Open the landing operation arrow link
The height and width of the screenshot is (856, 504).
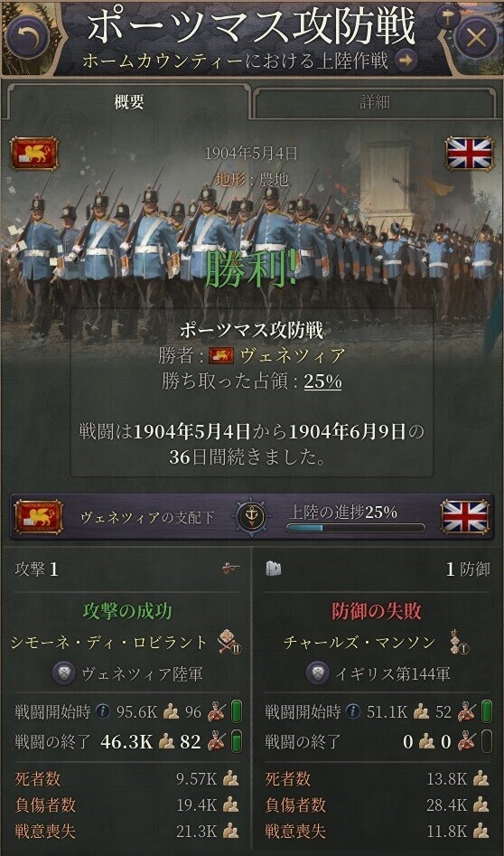pyautogui.click(x=406, y=60)
